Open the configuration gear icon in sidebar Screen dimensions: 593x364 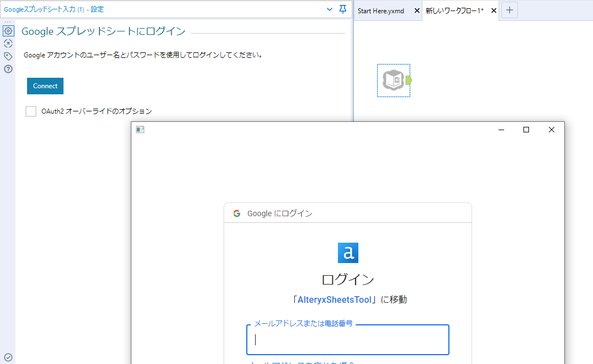(x=8, y=31)
